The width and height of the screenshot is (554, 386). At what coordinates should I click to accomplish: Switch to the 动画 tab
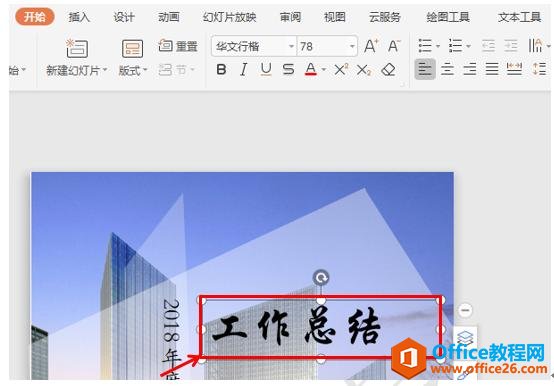click(169, 17)
